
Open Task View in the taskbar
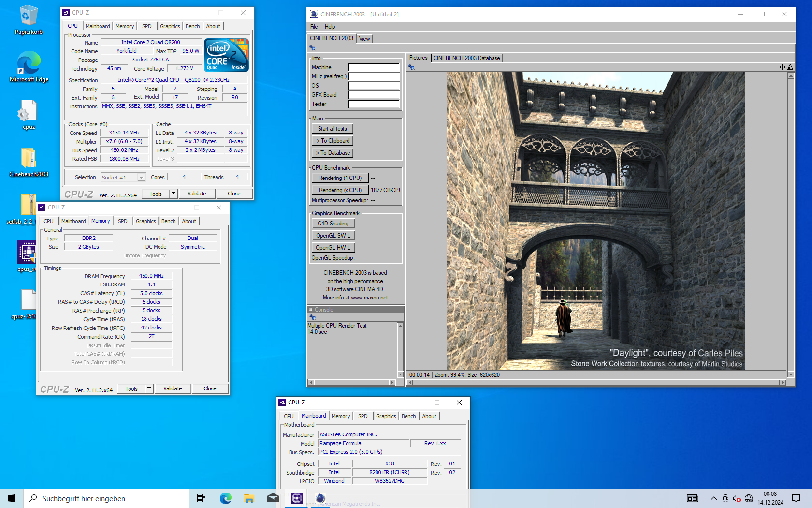(x=201, y=498)
